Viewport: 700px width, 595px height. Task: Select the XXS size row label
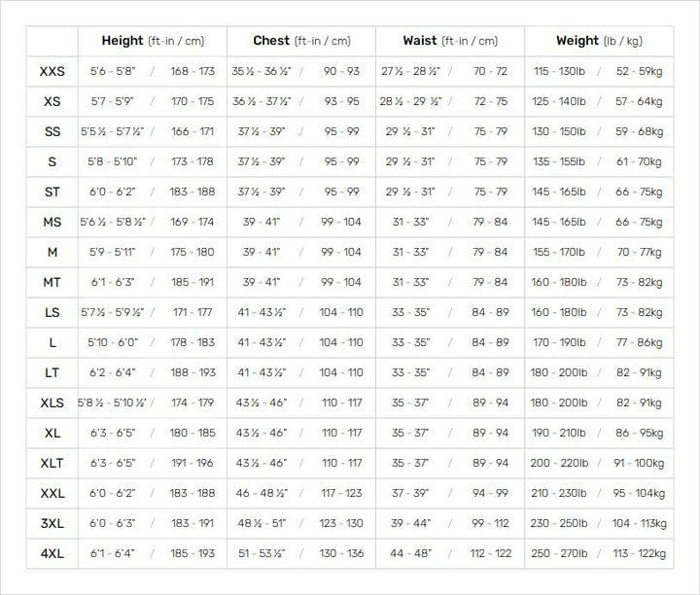point(52,71)
